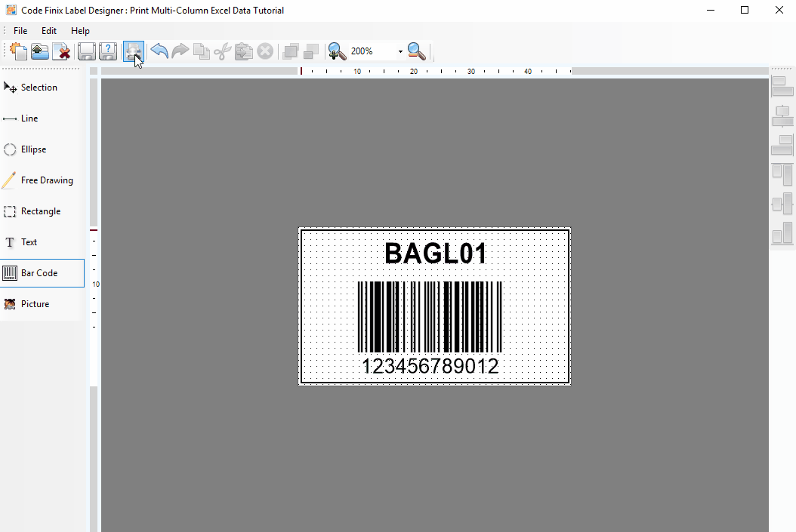Click the Cut scissors icon
The width and height of the screenshot is (796, 532).
point(222,51)
